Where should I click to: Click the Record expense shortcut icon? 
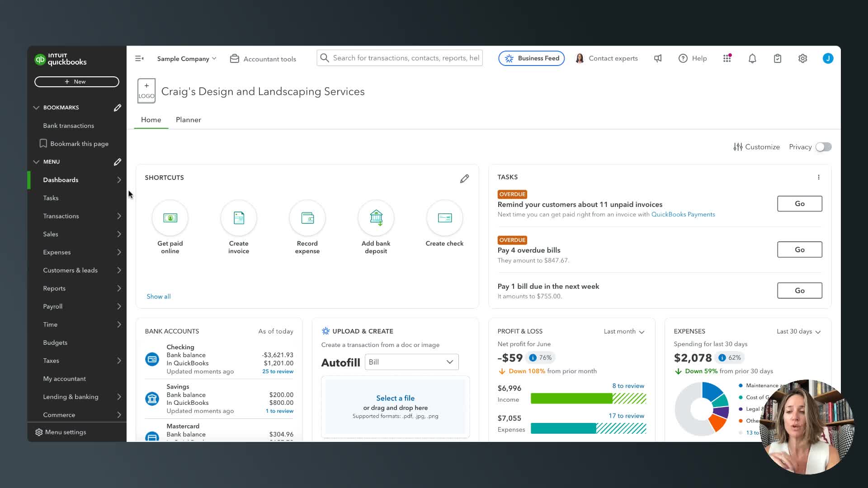(x=307, y=218)
